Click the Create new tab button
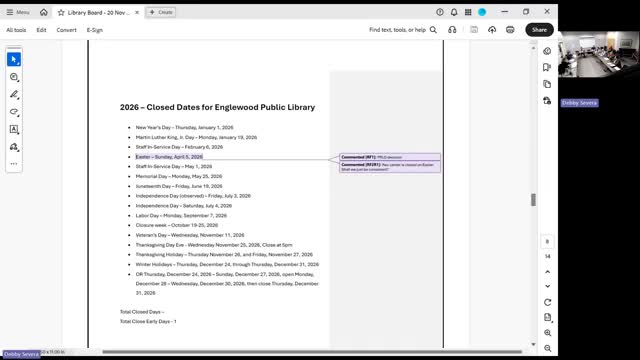The image size is (640, 360). coord(161,12)
